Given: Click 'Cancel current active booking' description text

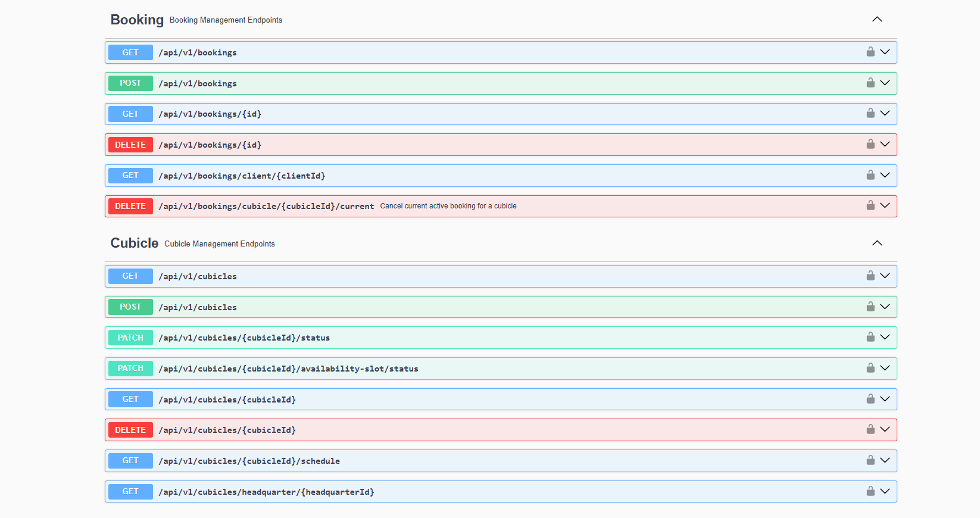Looking at the screenshot, I should (448, 206).
